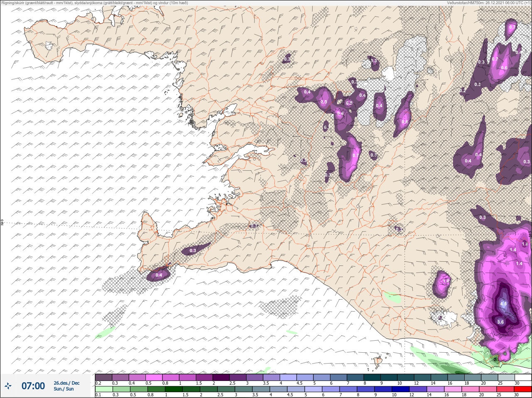Viewport: 532px width, 398px height.
Task: Click the darkest purple swatch on the snow scale
Action: (221, 377)
